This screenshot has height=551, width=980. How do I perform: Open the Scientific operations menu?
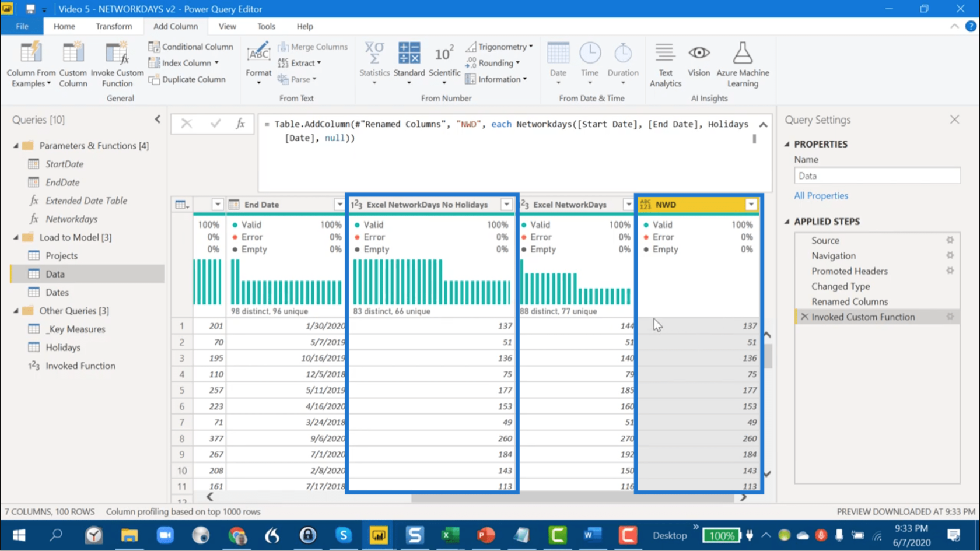(444, 64)
